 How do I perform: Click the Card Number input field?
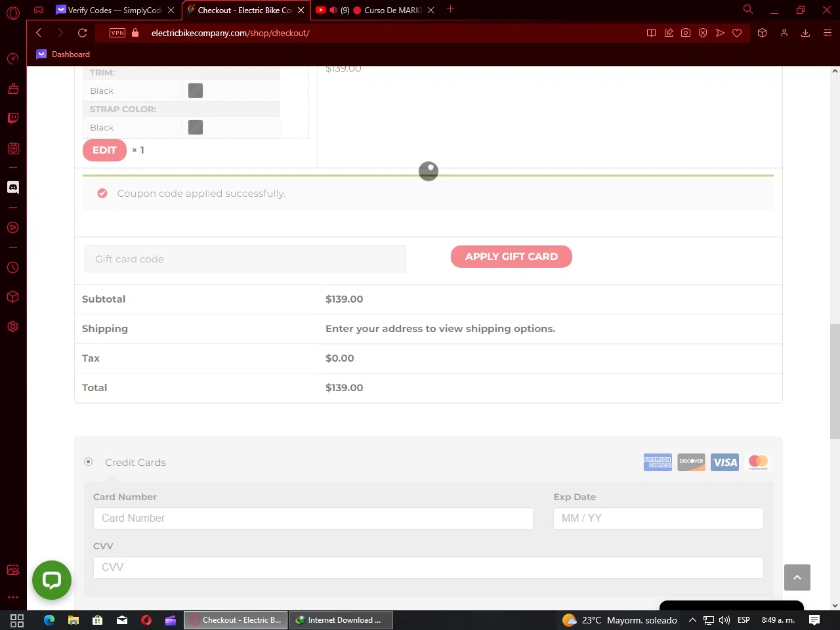tap(313, 518)
